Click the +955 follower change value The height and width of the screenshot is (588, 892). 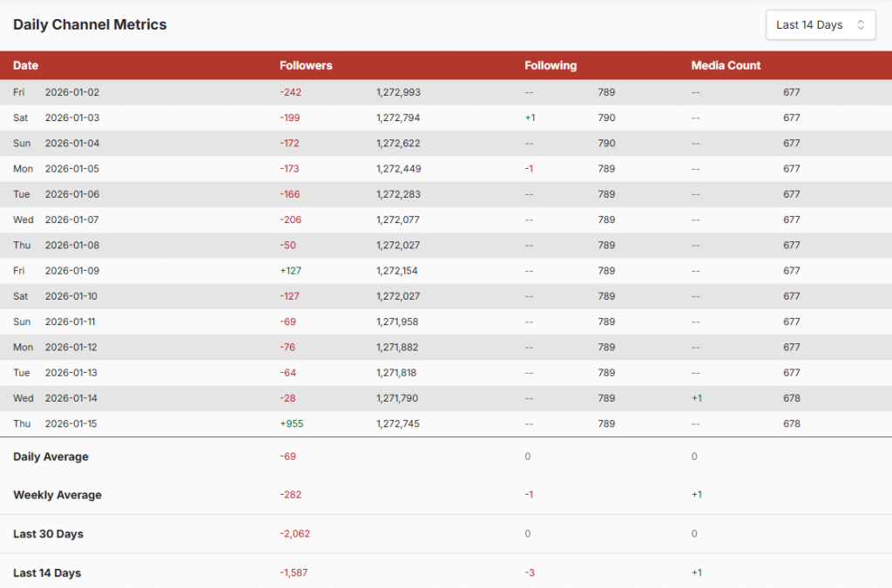click(292, 424)
